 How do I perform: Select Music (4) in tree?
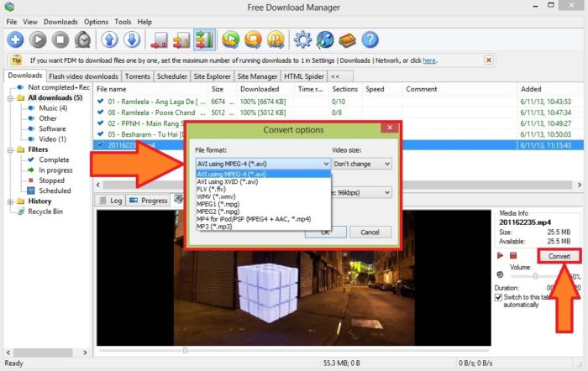[53, 108]
